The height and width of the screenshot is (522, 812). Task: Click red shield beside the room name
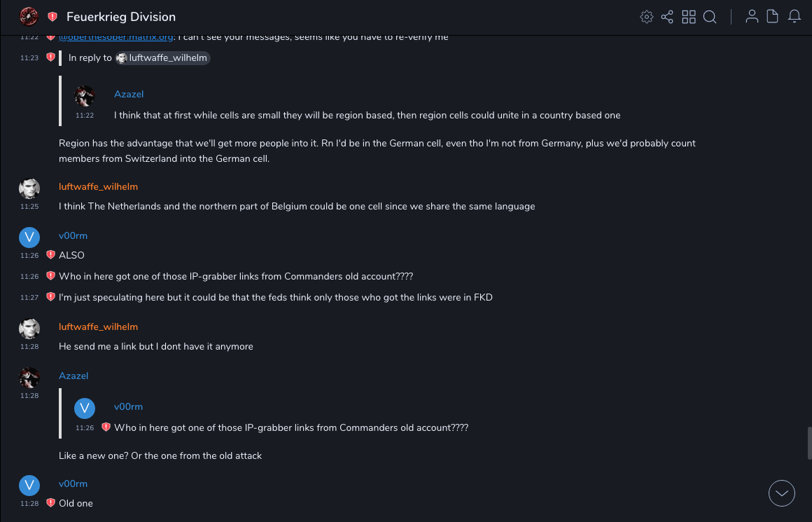pyautogui.click(x=52, y=17)
